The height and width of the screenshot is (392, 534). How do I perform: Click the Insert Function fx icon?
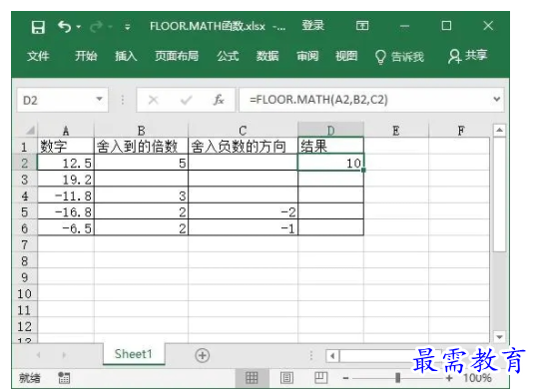[219, 100]
